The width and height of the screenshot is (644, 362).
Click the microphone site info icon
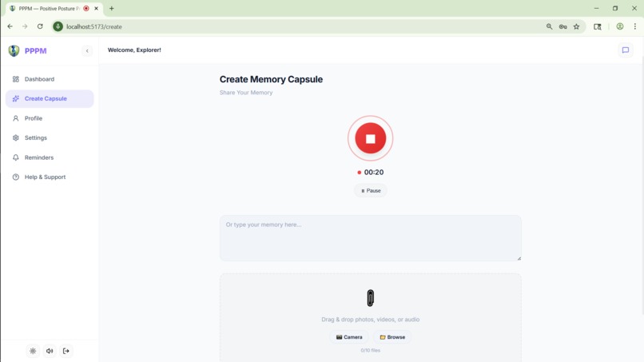coord(58,26)
